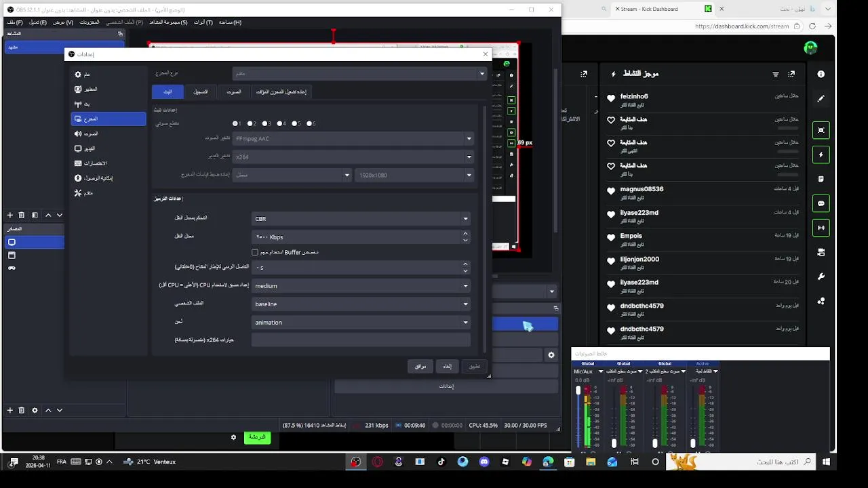Click Kick dashboard pencil edit icon
This screenshot has width=868, height=488.
click(821, 98)
